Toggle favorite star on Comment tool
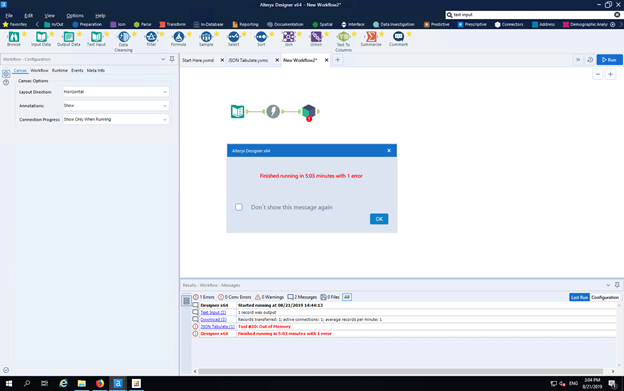The image size is (624, 391). point(409,34)
